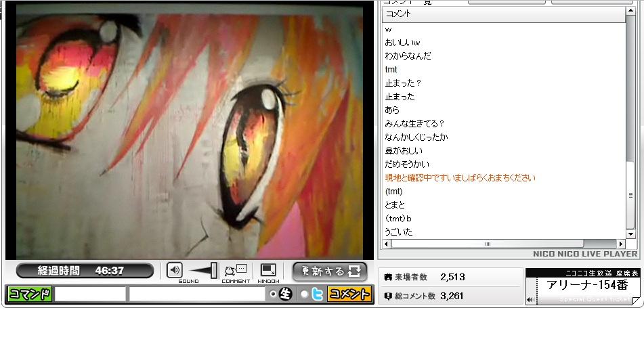Click the horizontal scroll-left arrow
The image size is (644, 352).
click(x=386, y=244)
